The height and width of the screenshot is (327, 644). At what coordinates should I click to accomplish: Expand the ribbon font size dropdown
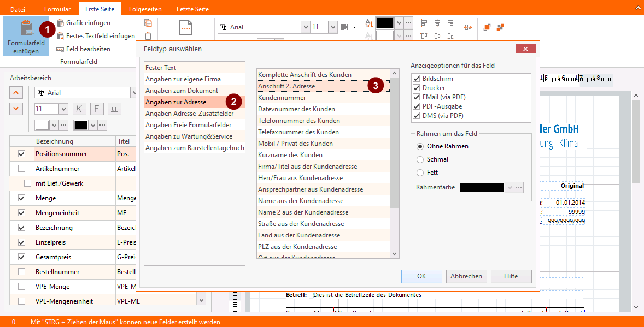point(332,27)
